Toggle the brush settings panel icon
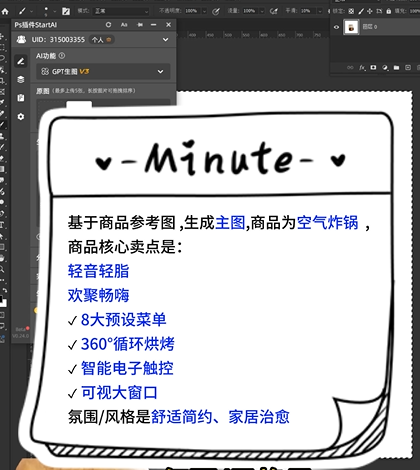The width and height of the screenshot is (420, 470). click(x=66, y=12)
